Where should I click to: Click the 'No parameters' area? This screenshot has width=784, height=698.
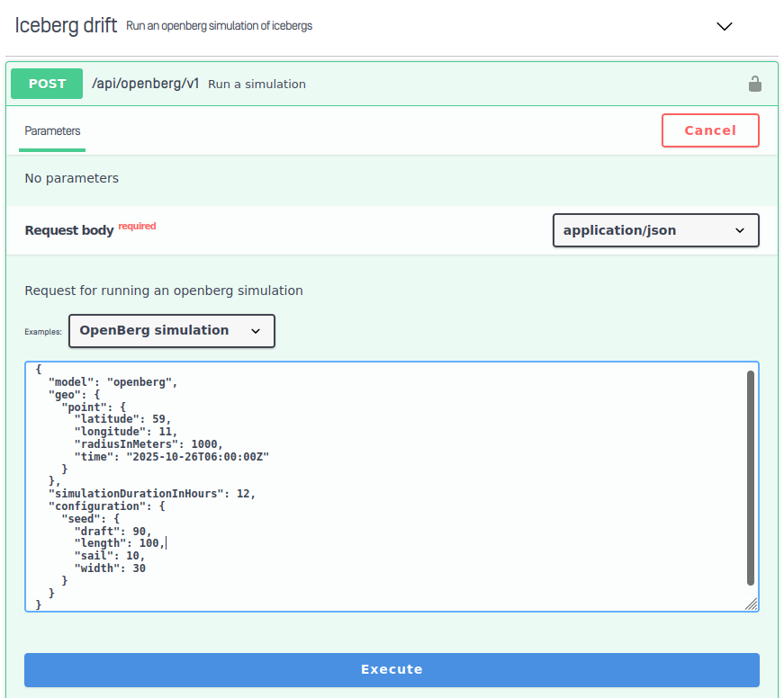click(x=71, y=178)
